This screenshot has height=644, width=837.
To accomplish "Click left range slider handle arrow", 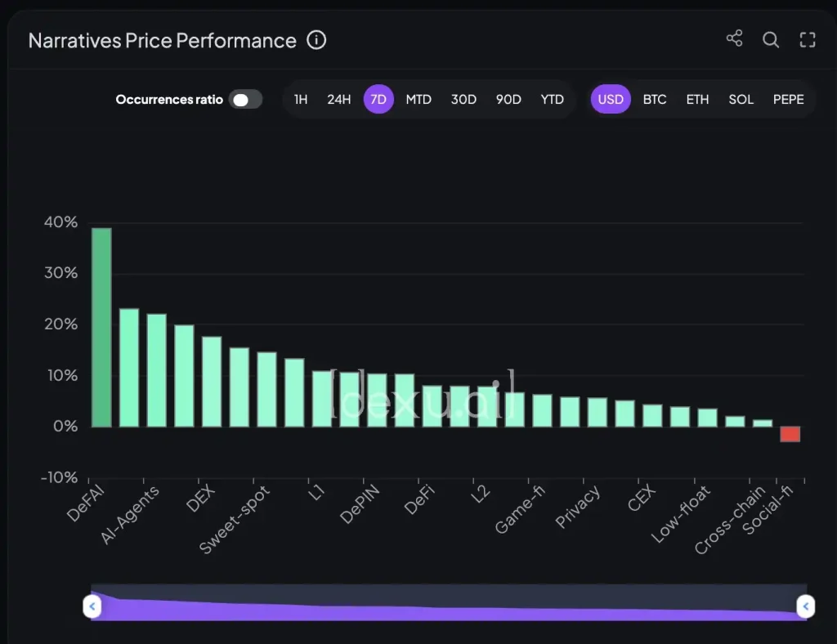I will pyautogui.click(x=92, y=606).
